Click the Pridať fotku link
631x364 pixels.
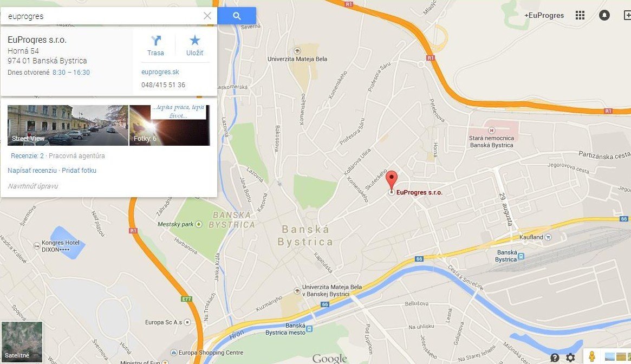79,170
